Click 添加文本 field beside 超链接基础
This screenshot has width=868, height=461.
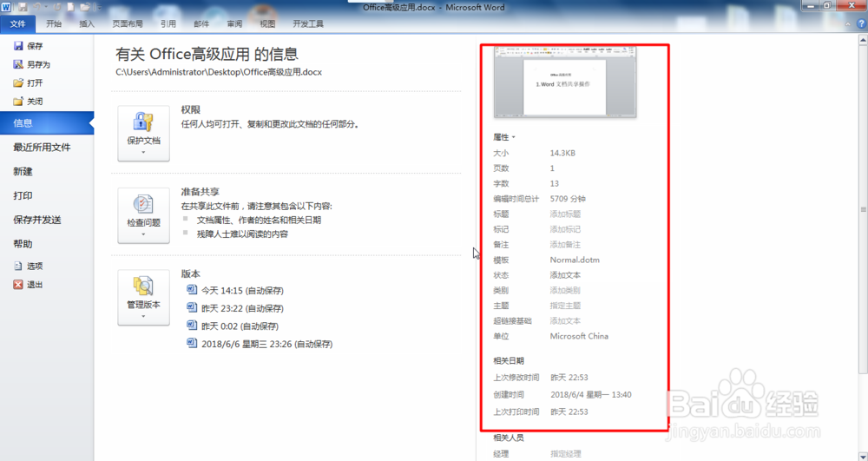click(x=565, y=321)
